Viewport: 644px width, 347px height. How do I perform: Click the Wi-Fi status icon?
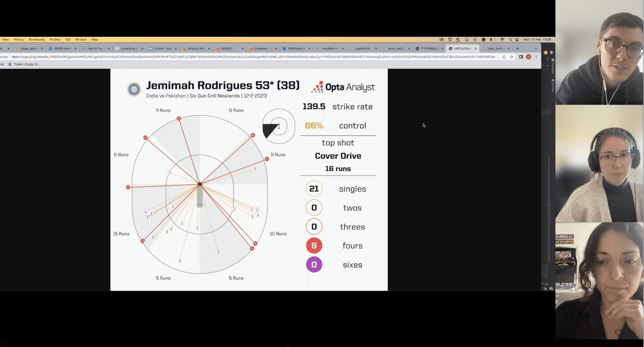coord(502,40)
